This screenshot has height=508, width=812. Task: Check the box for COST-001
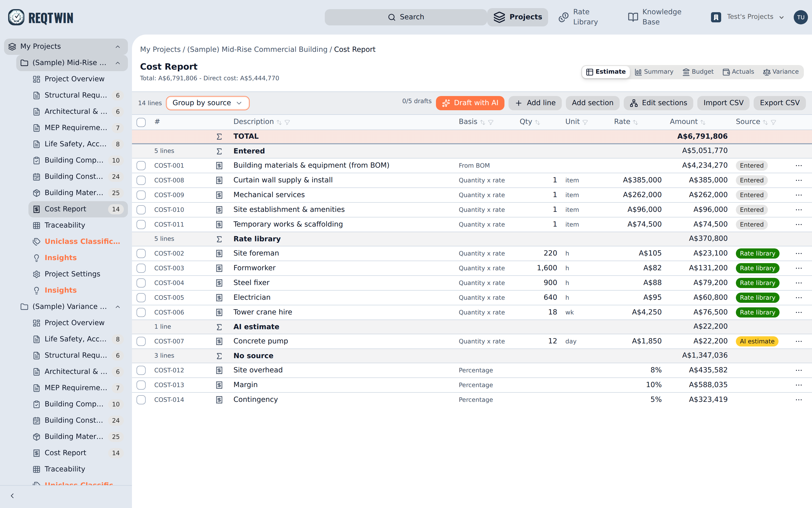coord(141,165)
